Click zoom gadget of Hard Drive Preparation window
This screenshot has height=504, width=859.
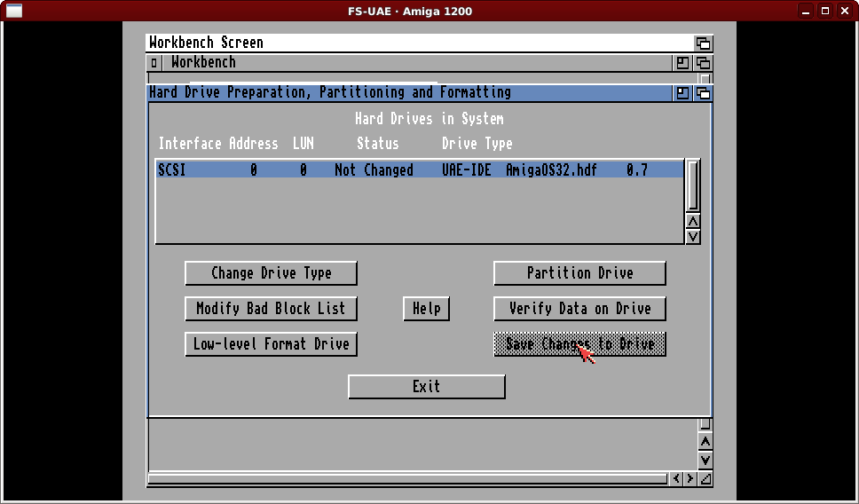(x=682, y=93)
